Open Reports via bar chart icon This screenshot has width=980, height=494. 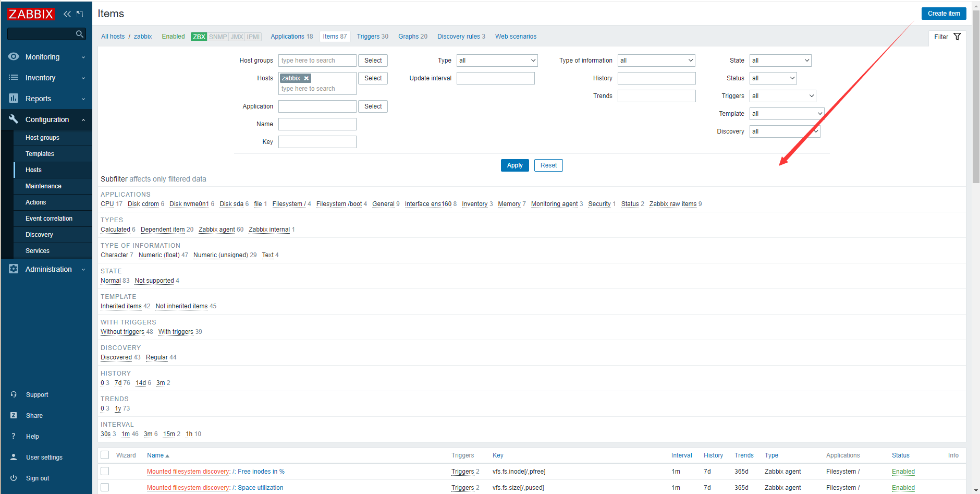pos(14,99)
